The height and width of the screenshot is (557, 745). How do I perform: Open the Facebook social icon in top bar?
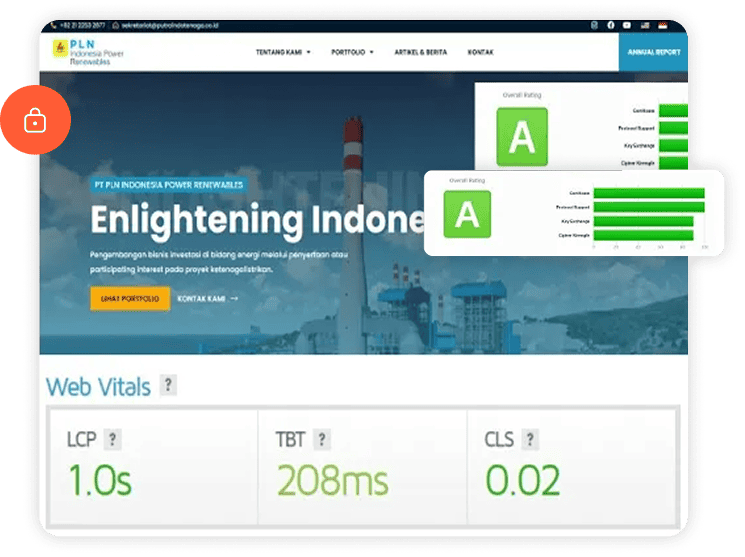coord(611,24)
